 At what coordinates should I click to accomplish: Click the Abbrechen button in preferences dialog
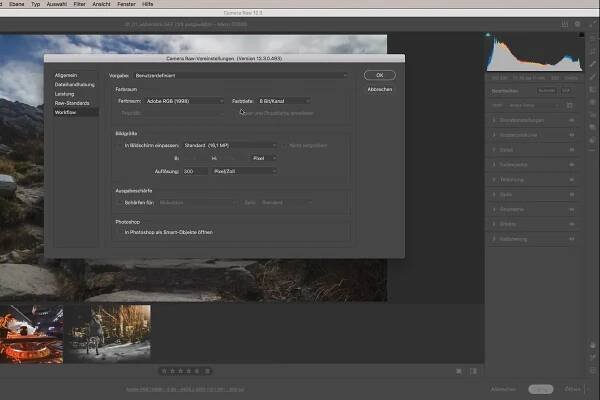point(379,89)
